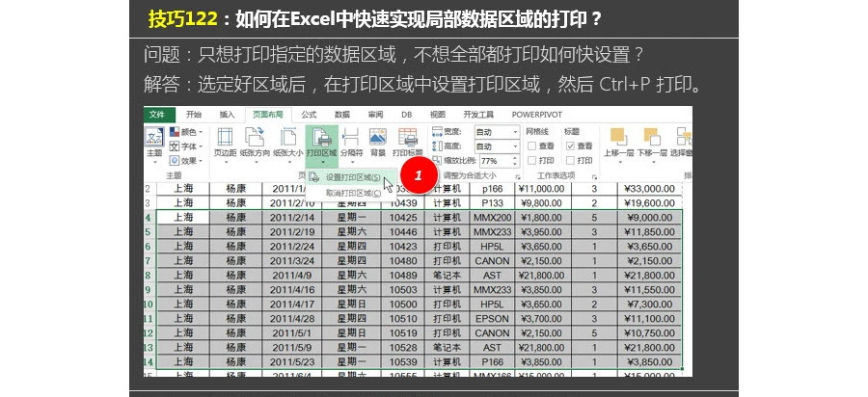Click the 打印标题 print titles button
Screen dimensions: 868x397
407,144
